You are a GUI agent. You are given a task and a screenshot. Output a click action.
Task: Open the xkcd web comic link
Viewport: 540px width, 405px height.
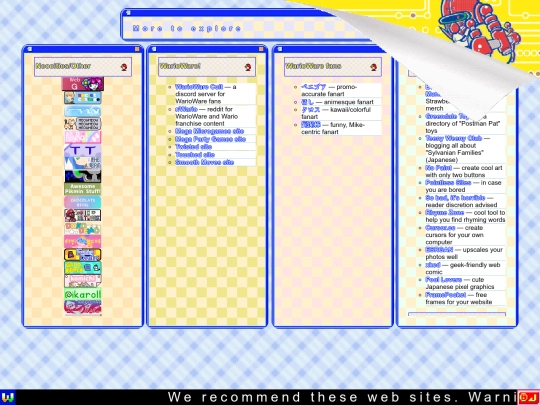[x=433, y=265]
